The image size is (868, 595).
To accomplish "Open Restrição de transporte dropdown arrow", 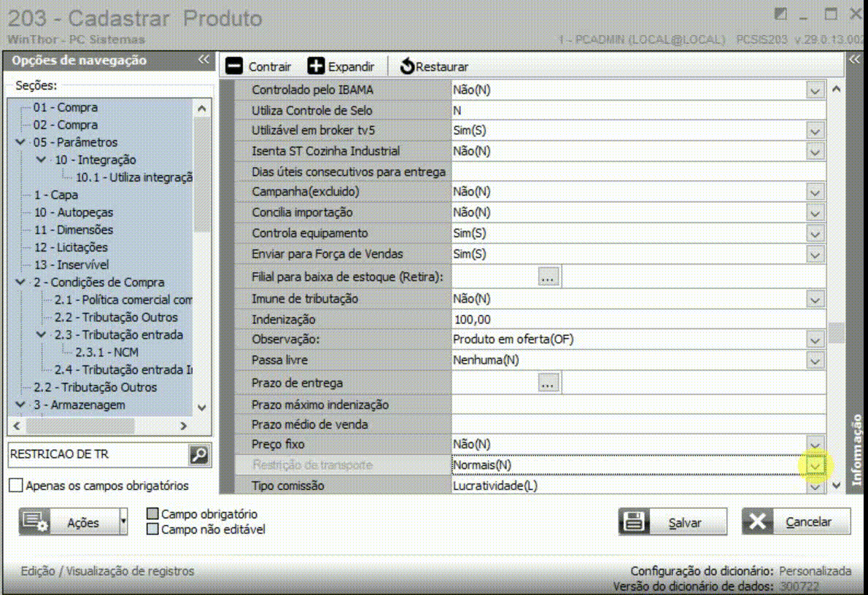I will 815,465.
